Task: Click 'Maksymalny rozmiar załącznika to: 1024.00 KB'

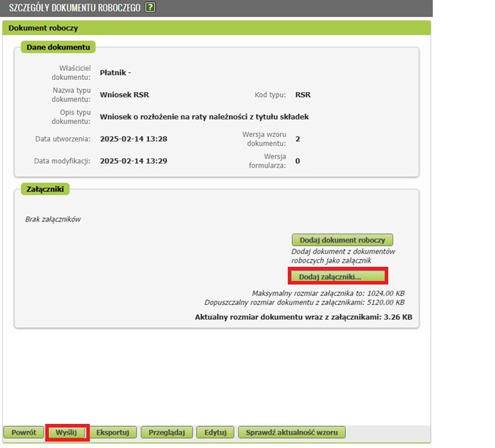Action: (x=328, y=293)
